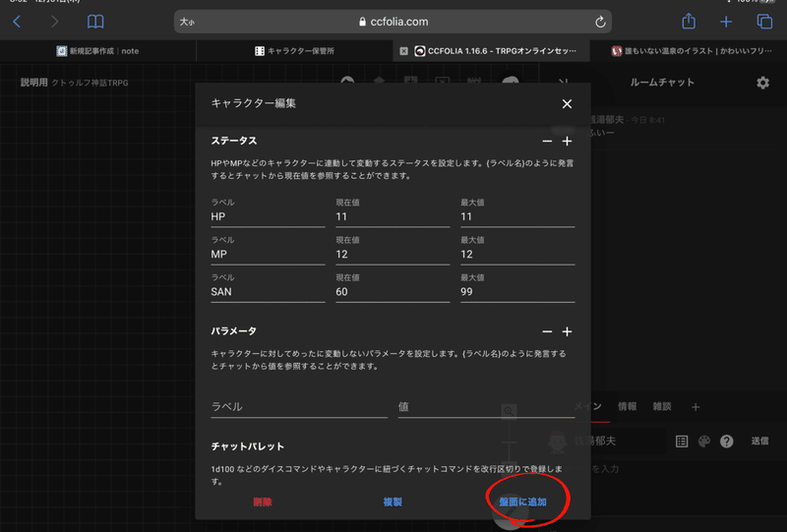
Task: Add a status row with plus
Action: click(567, 142)
